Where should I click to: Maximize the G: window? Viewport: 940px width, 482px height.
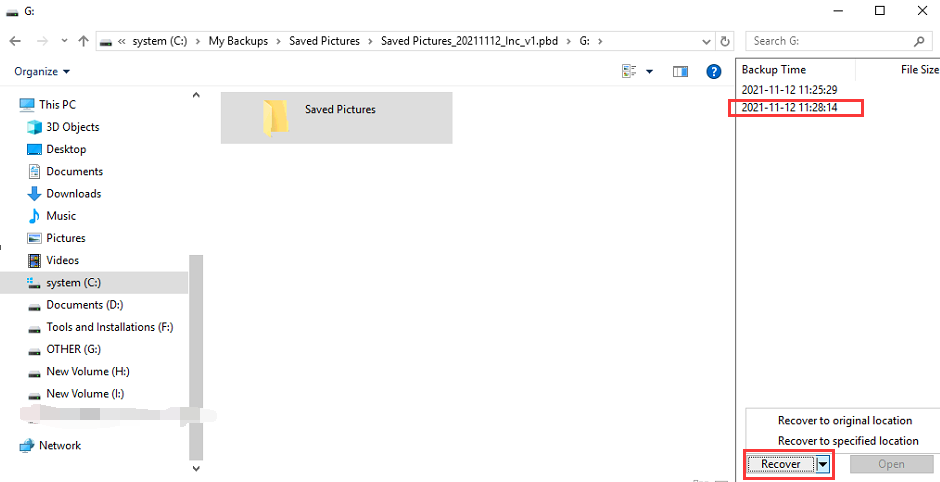click(x=879, y=10)
